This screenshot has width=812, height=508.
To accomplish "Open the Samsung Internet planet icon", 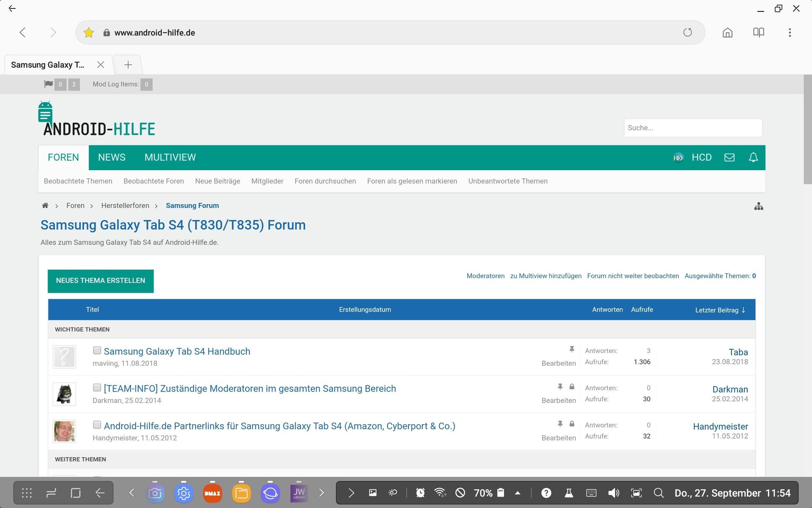I will [x=270, y=493].
